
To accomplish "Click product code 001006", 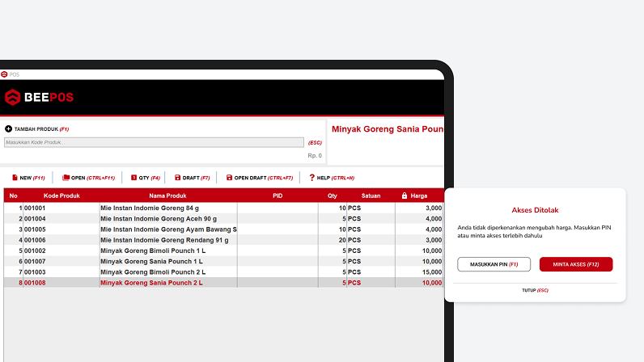I will coord(35,240).
